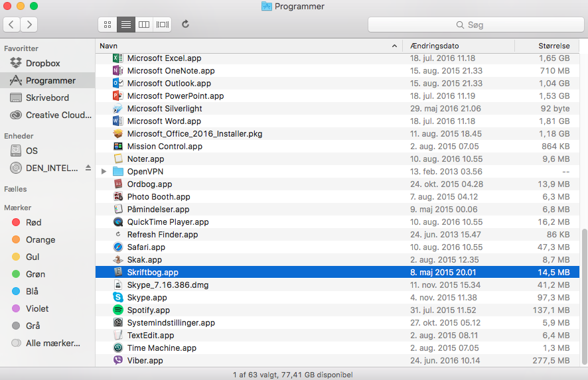Switch to icon view mode

click(x=108, y=25)
